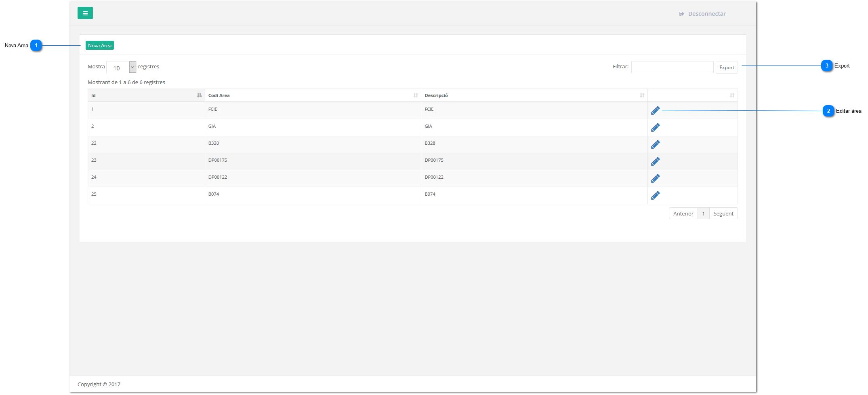Edit area DP00122 with pencil icon

click(655, 178)
